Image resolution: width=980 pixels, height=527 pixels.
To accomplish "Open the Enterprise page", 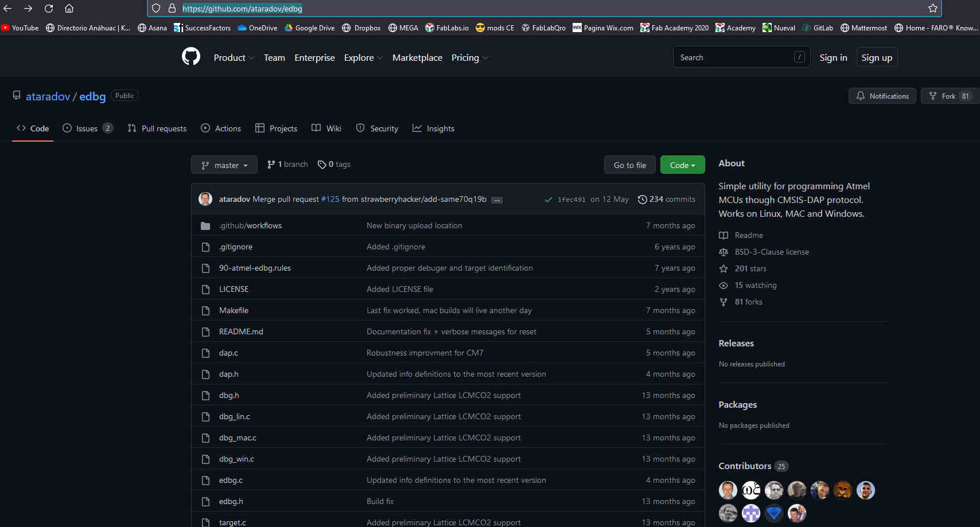I will pyautogui.click(x=314, y=57).
